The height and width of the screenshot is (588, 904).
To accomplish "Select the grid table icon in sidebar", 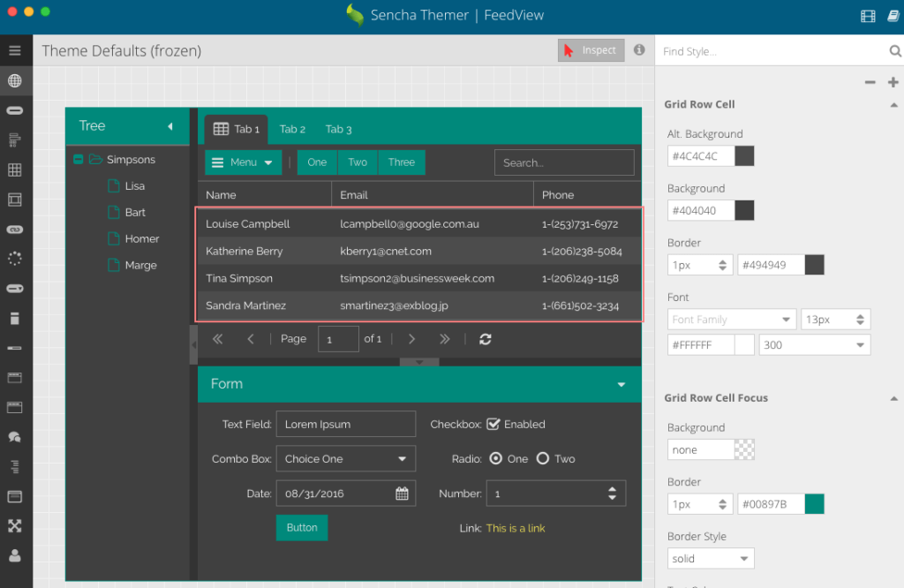I will click(x=15, y=170).
